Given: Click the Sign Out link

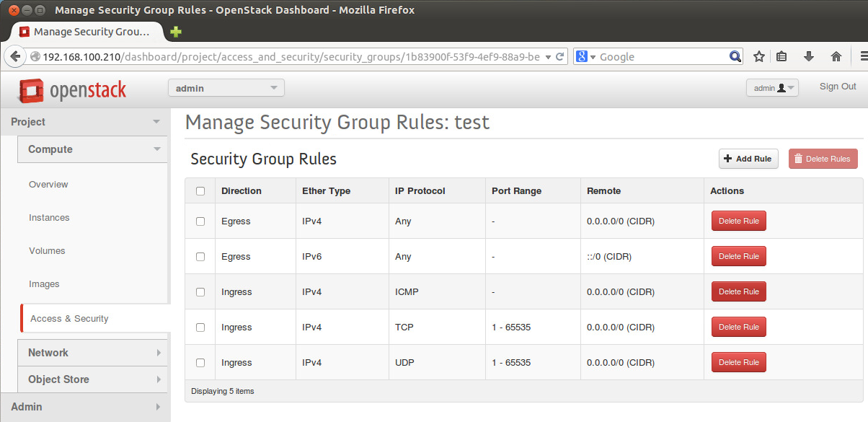Looking at the screenshot, I should (838, 86).
